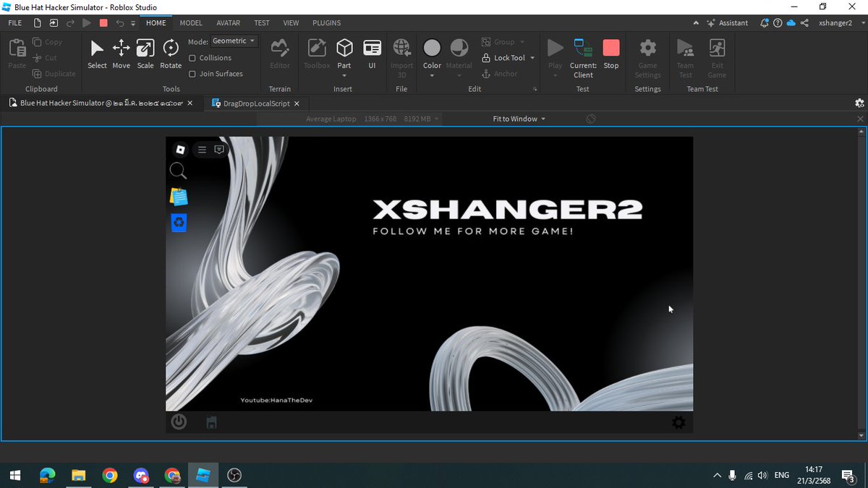
Task: Collapse the ribbon with up chevron
Action: tap(697, 23)
